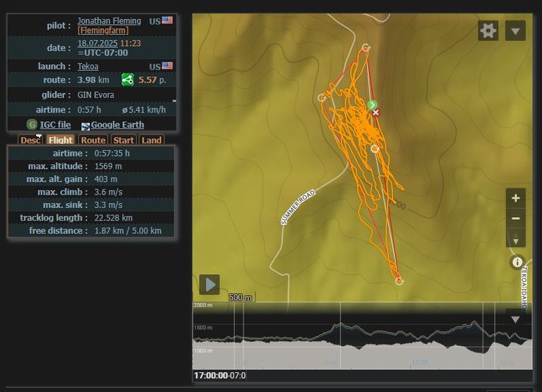Click the ø 5.41 km/h average speed
Image resolution: width=542 pixels, height=392 pixels.
144,110
